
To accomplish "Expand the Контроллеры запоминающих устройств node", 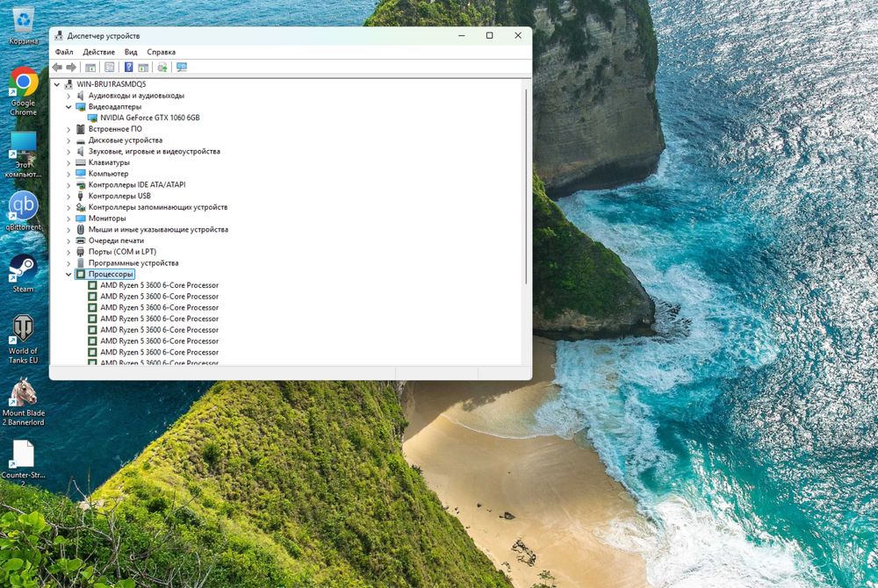I will tap(68, 208).
